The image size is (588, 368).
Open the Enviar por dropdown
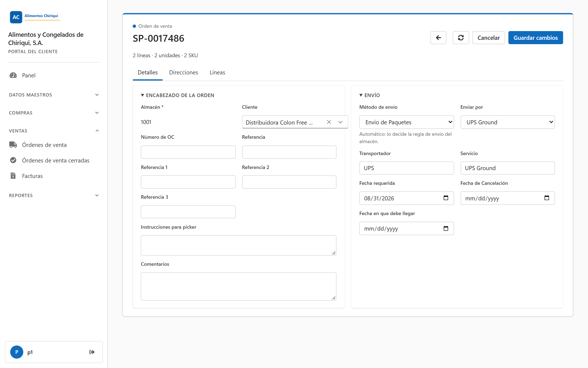tap(507, 122)
